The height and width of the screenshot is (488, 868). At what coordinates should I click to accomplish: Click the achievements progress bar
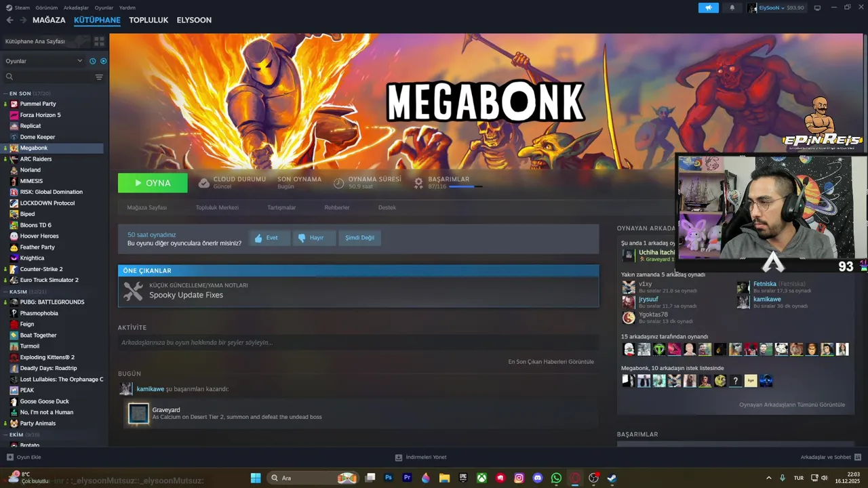pyautogui.click(x=465, y=186)
